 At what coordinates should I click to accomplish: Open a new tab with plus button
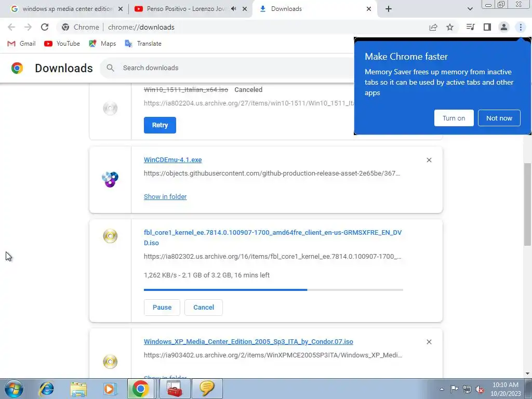(389, 9)
